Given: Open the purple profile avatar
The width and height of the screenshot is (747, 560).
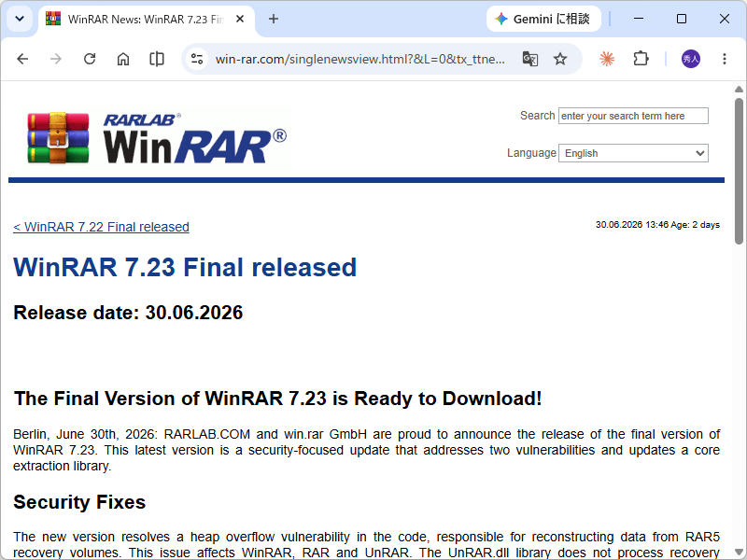Looking at the screenshot, I should [x=691, y=59].
